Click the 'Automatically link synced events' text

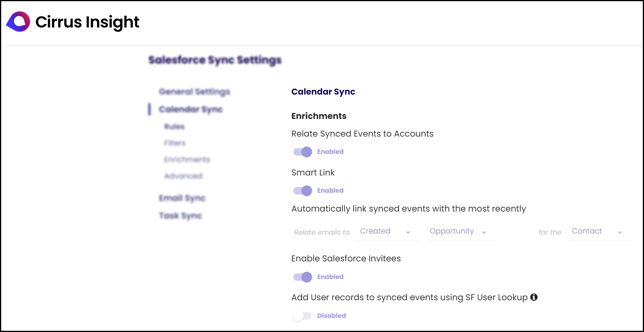[x=409, y=209]
